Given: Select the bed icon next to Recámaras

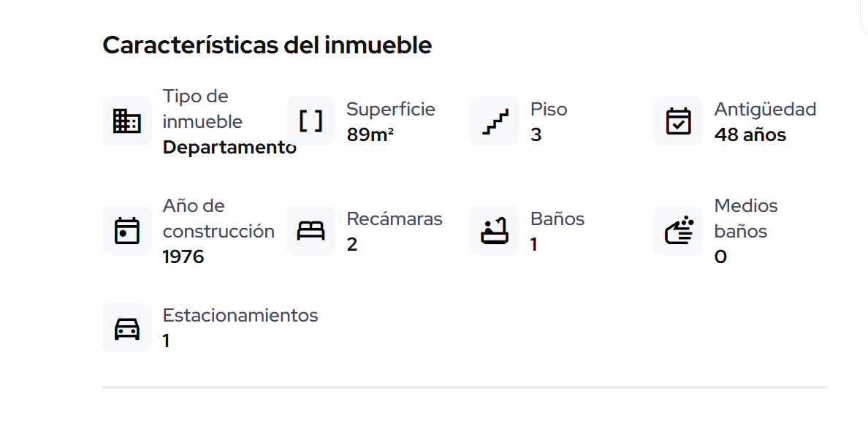Looking at the screenshot, I should click(311, 230).
